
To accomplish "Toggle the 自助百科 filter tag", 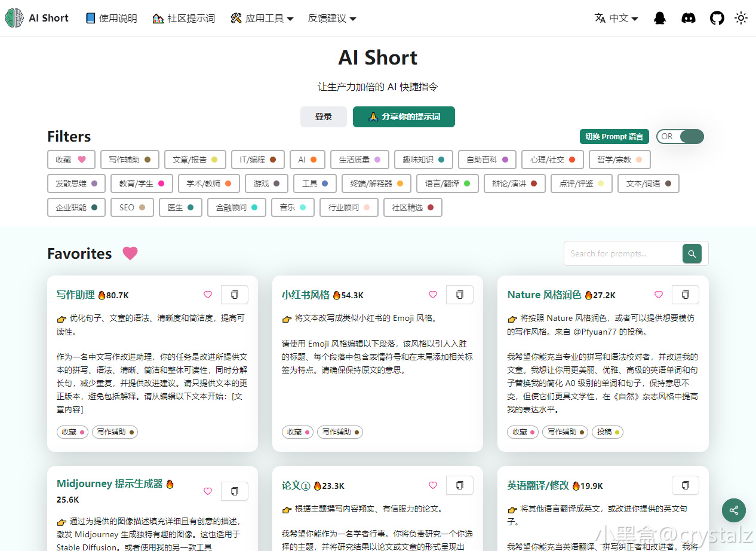I will [487, 160].
